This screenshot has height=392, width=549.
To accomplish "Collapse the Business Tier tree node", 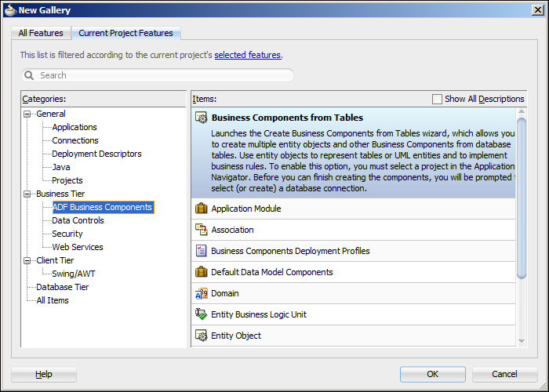I will click(28, 194).
